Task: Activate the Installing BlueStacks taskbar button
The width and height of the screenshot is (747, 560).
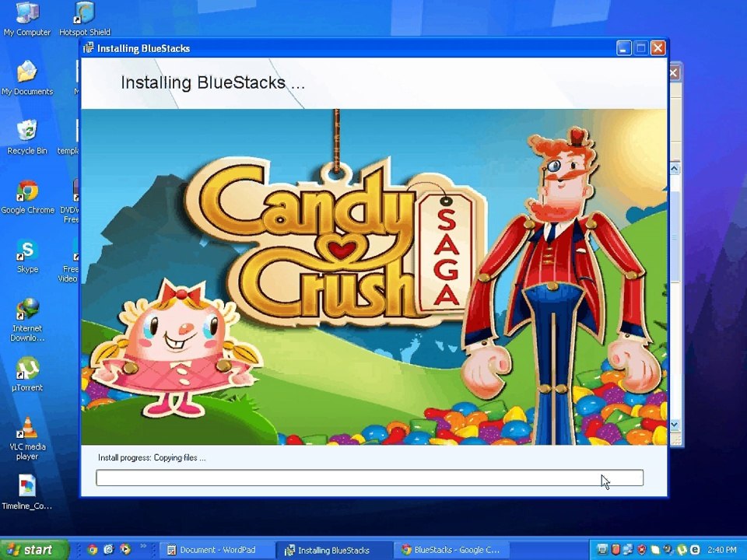Action: pyautogui.click(x=334, y=550)
